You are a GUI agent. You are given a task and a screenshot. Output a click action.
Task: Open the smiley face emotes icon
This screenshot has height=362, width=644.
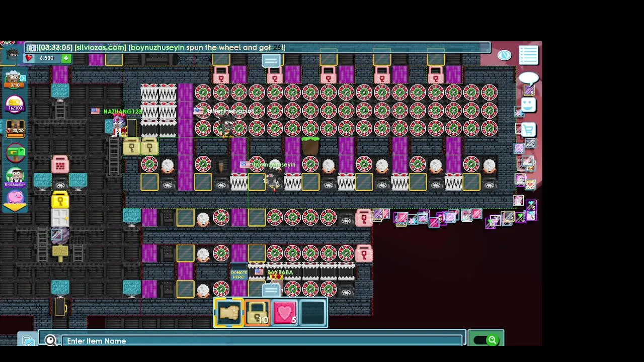tap(528, 105)
